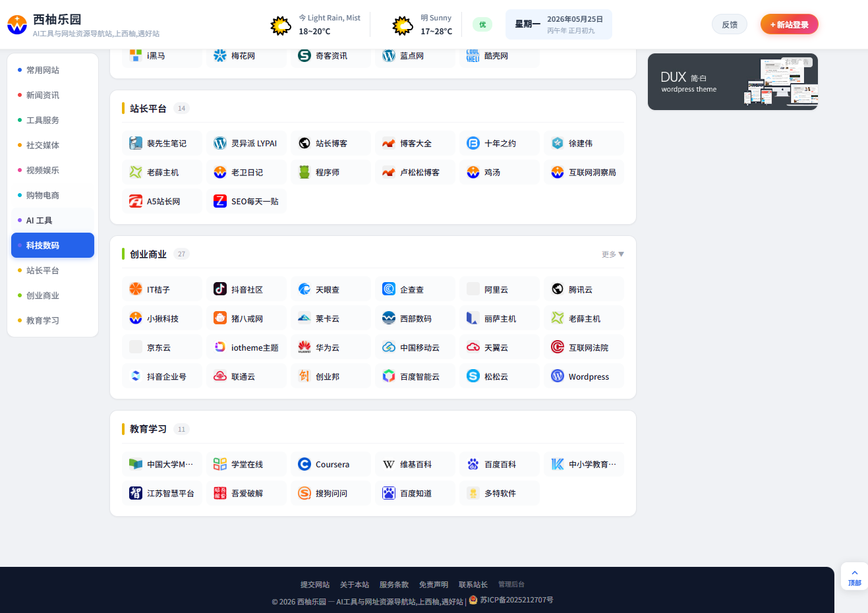Viewport: 868px width, 613px height.
Task: Click the 优 air quality badge
Action: 482,24
